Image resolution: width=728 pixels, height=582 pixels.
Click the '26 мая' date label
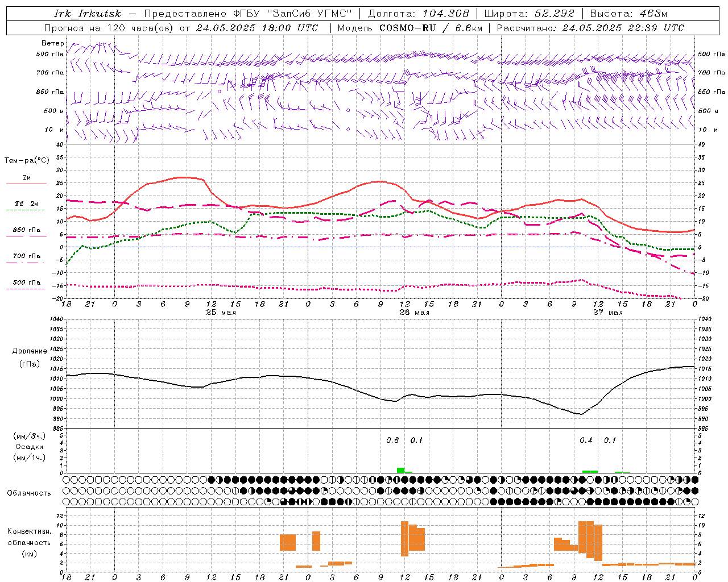(414, 313)
